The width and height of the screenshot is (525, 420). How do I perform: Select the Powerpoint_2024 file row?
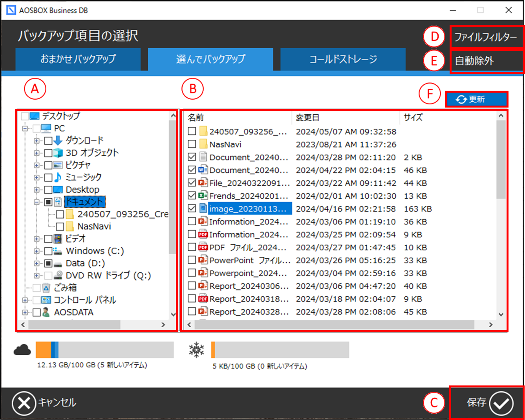[340, 273]
